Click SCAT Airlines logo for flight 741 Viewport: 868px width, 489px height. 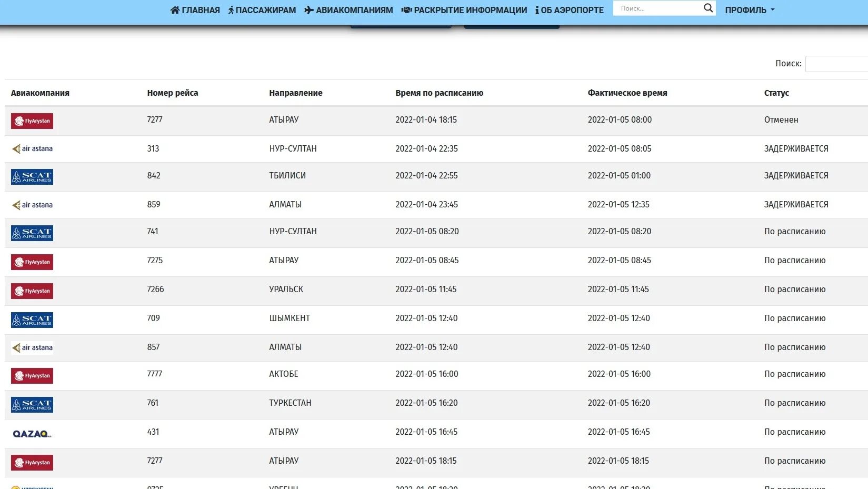tap(32, 233)
